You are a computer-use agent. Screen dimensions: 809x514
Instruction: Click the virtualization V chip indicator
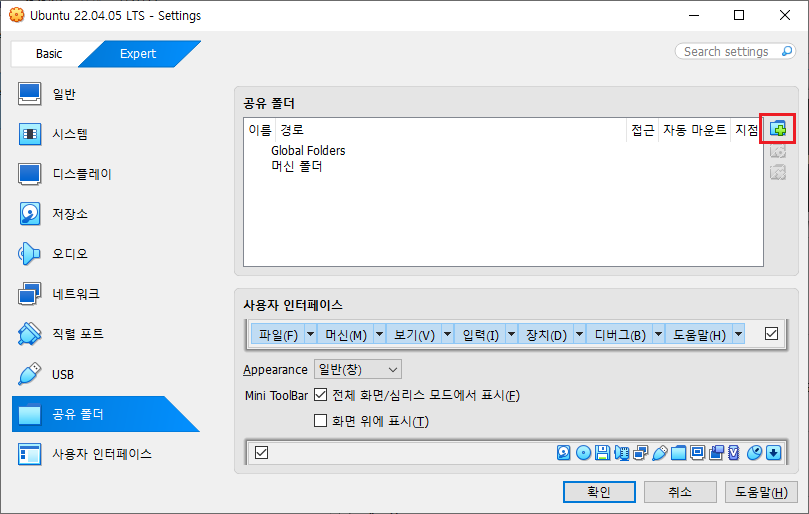click(x=734, y=453)
